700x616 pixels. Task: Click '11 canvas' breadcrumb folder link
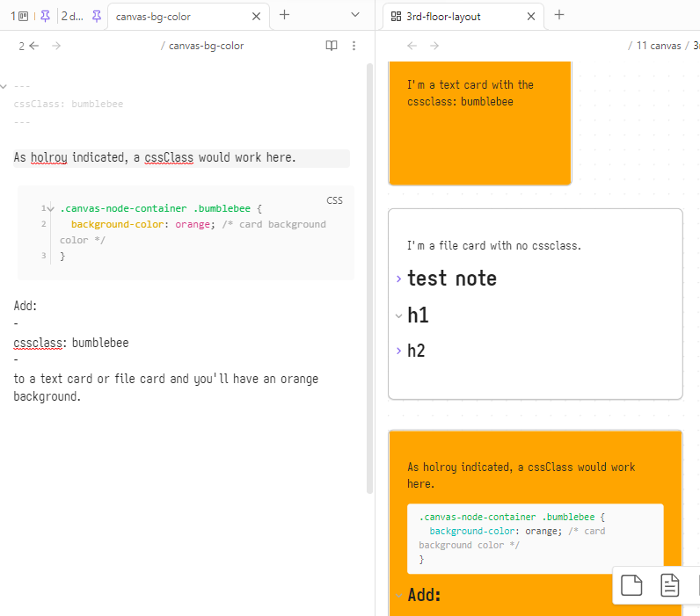pos(658,46)
